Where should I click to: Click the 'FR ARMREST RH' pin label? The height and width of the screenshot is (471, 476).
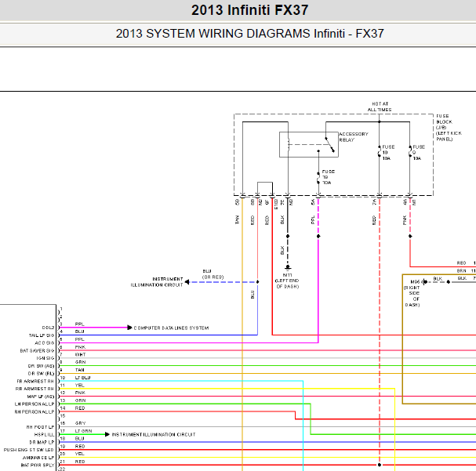coord(35,381)
